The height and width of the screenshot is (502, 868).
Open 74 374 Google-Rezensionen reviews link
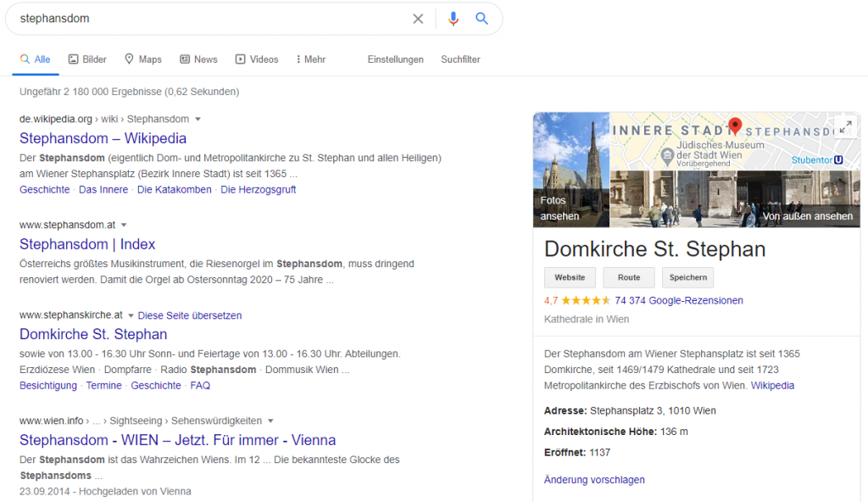679,300
